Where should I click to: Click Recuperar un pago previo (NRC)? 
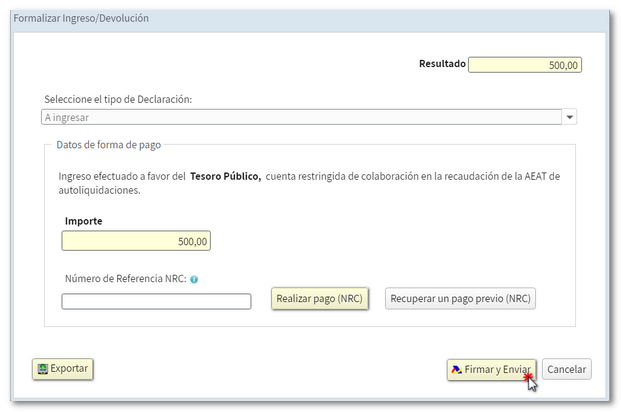click(x=460, y=299)
